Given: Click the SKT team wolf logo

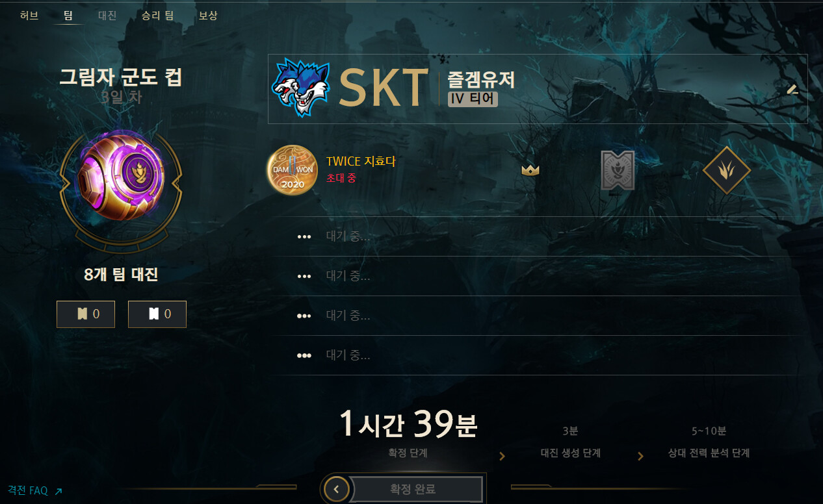Looking at the screenshot, I should pyautogui.click(x=301, y=87).
